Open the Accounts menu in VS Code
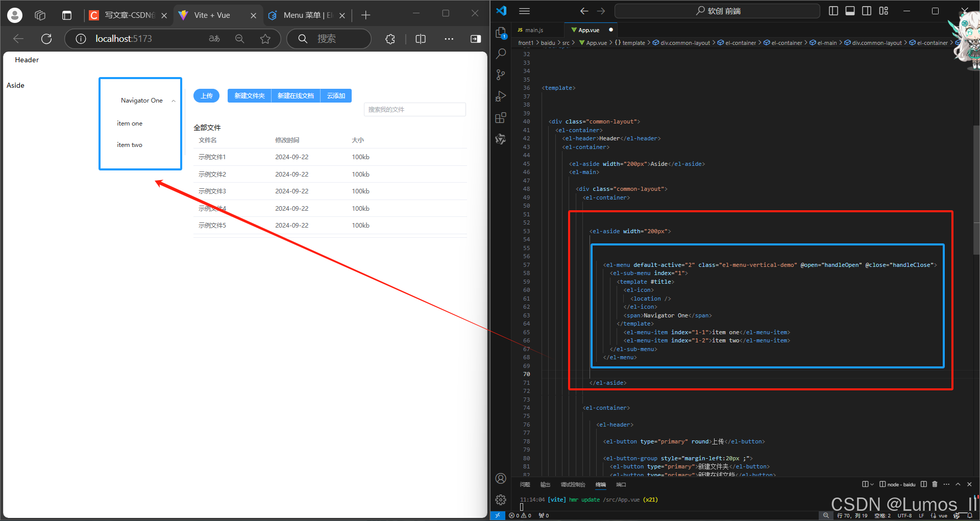 501,478
